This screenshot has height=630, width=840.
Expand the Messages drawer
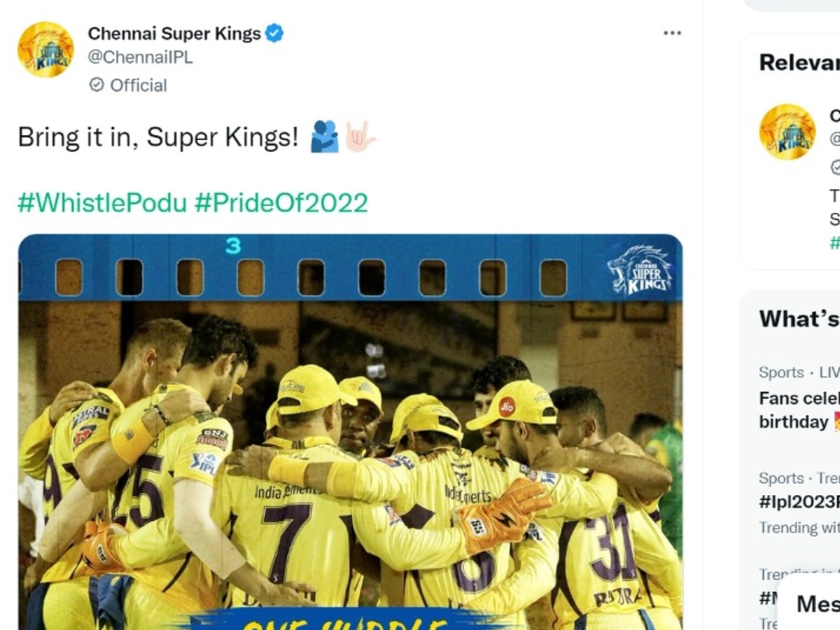coord(815,603)
